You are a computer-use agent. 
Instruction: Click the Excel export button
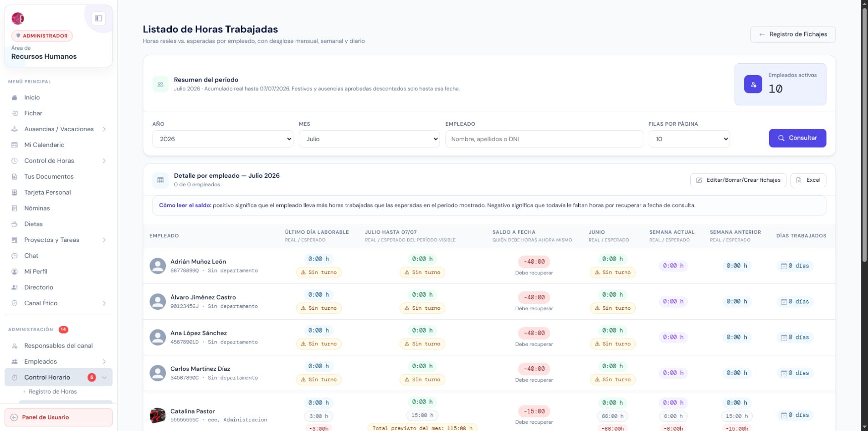point(808,180)
